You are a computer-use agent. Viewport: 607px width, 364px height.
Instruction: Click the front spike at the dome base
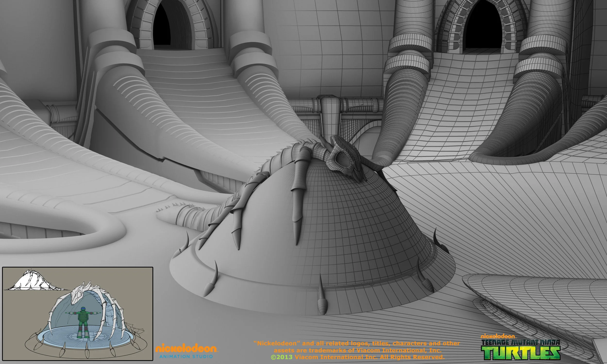tap(322, 301)
